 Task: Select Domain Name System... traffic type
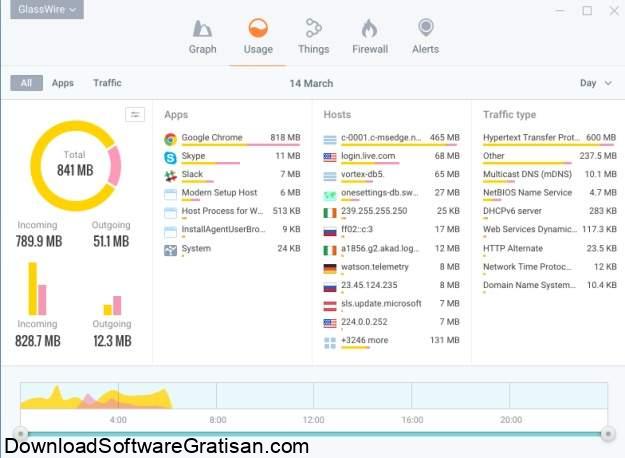click(x=550, y=286)
